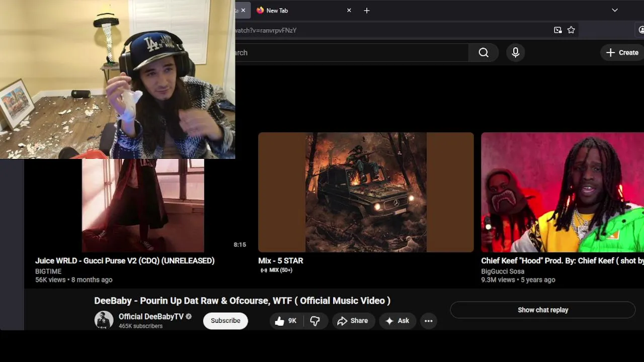Focus the YouTube search box
The width and height of the screenshot is (644, 362).
(x=352, y=52)
